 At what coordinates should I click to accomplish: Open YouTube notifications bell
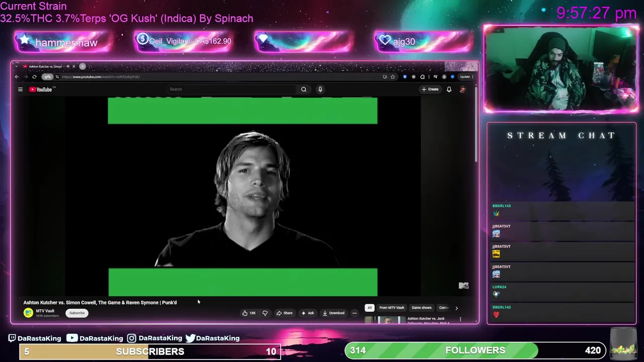click(x=449, y=89)
